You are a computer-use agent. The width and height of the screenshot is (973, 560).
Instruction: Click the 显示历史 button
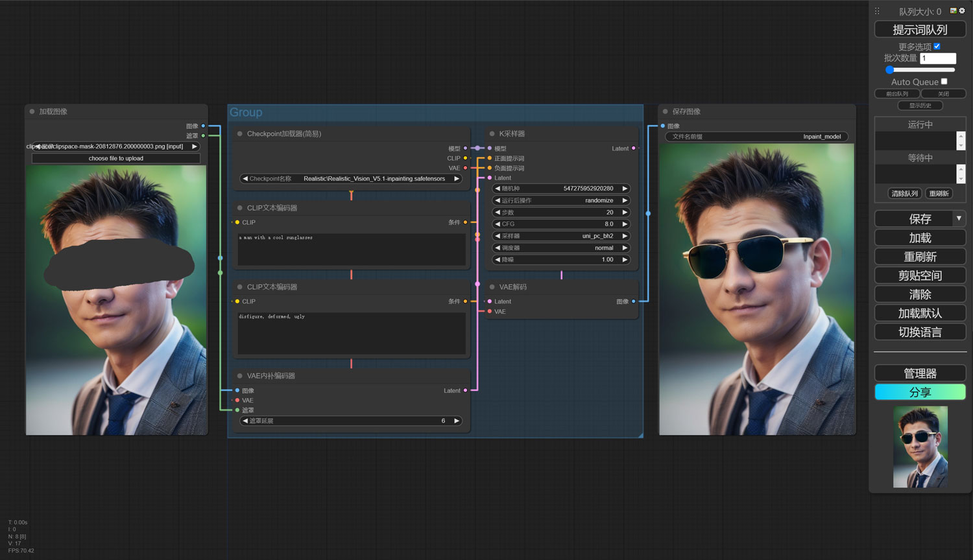(920, 106)
